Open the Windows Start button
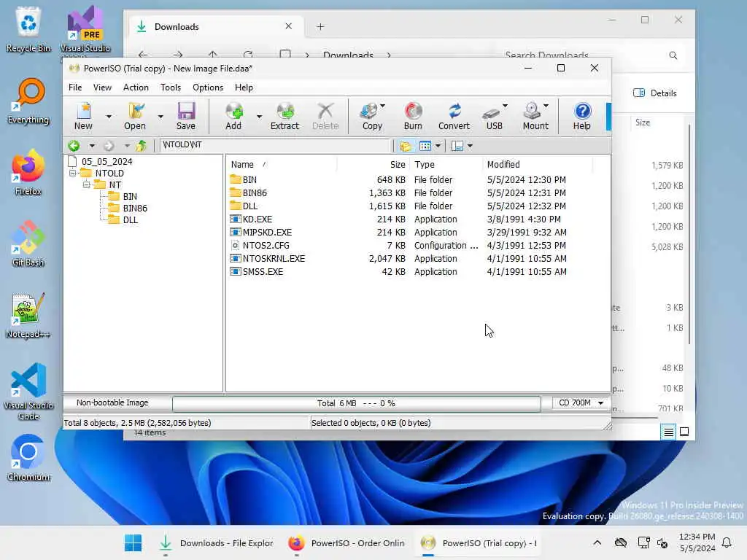This screenshot has width=747, height=560. point(133,542)
